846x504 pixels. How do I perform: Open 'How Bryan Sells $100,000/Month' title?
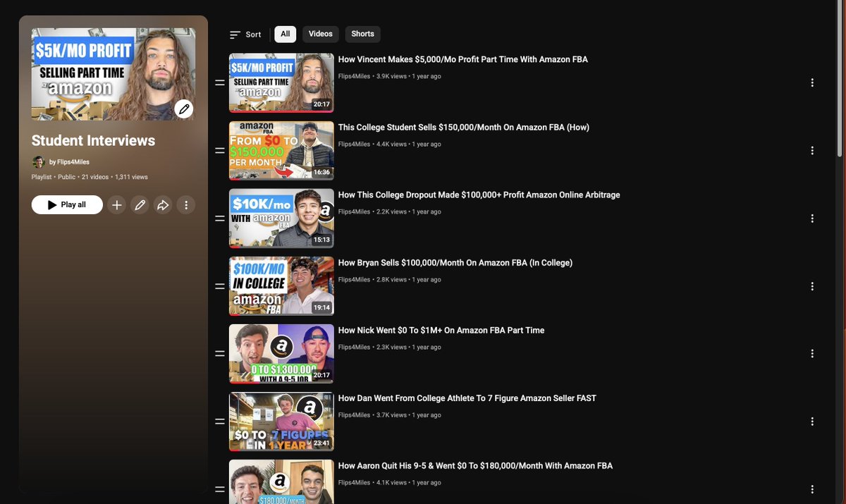tap(455, 263)
